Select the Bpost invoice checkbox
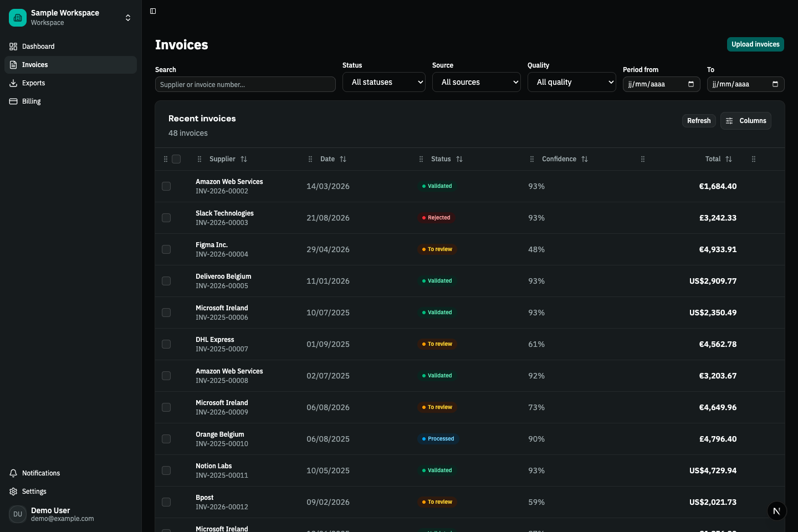This screenshot has height=532, width=798. 166,502
